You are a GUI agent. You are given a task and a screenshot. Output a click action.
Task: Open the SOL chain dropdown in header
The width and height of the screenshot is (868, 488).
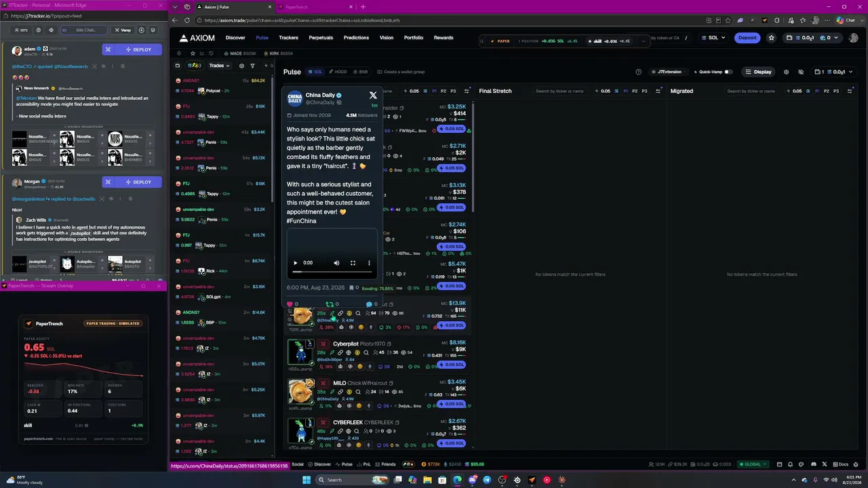coord(713,38)
